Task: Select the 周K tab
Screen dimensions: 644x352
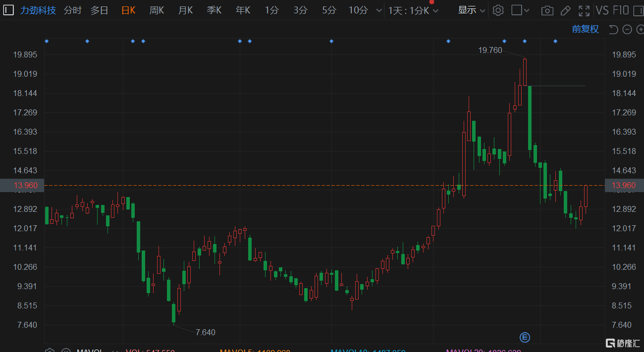Action: point(157,10)
